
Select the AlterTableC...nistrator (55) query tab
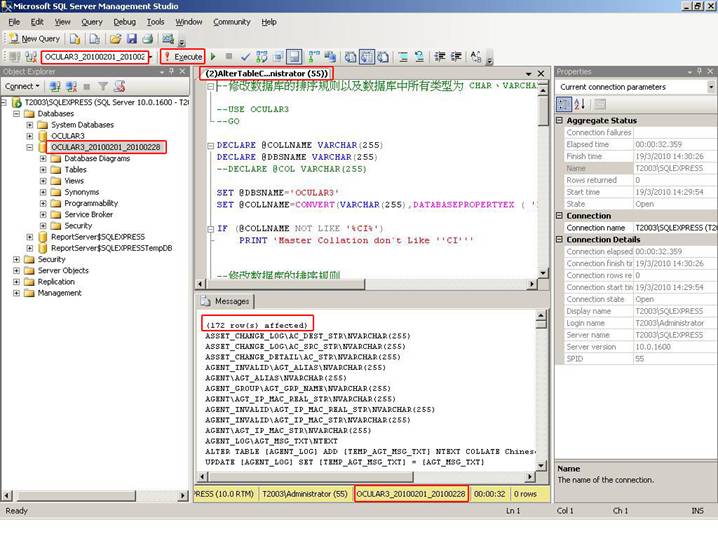266,74
